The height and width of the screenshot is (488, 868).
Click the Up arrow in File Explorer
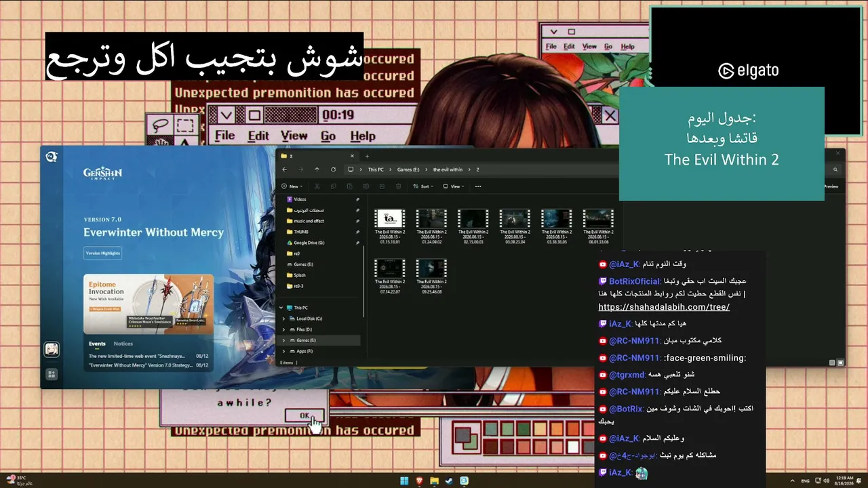pyautogui.click(x=317, y=169)
